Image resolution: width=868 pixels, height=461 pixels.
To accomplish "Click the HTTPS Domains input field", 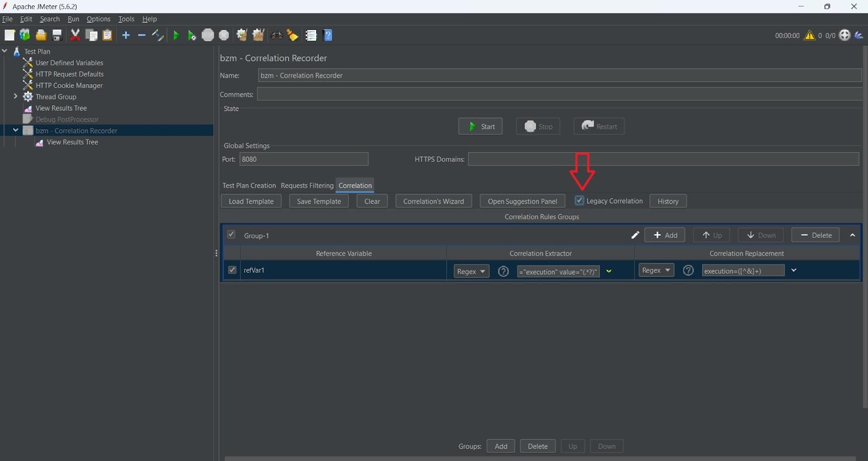I will coord(663,159).
